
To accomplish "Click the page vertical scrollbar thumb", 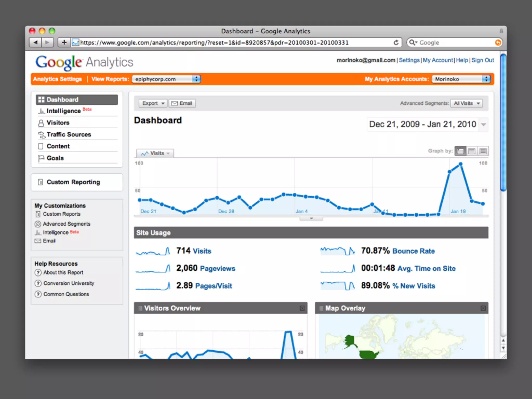I will coord(503,122).
